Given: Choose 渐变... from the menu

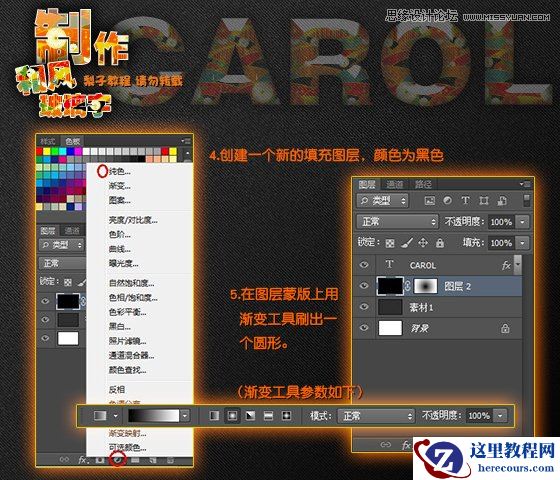Looking at the screenshot, I should click(120, 186).
